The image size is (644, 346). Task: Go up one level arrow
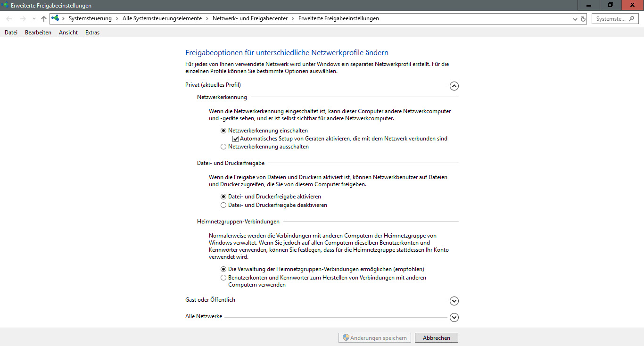(x=44, y=19)
